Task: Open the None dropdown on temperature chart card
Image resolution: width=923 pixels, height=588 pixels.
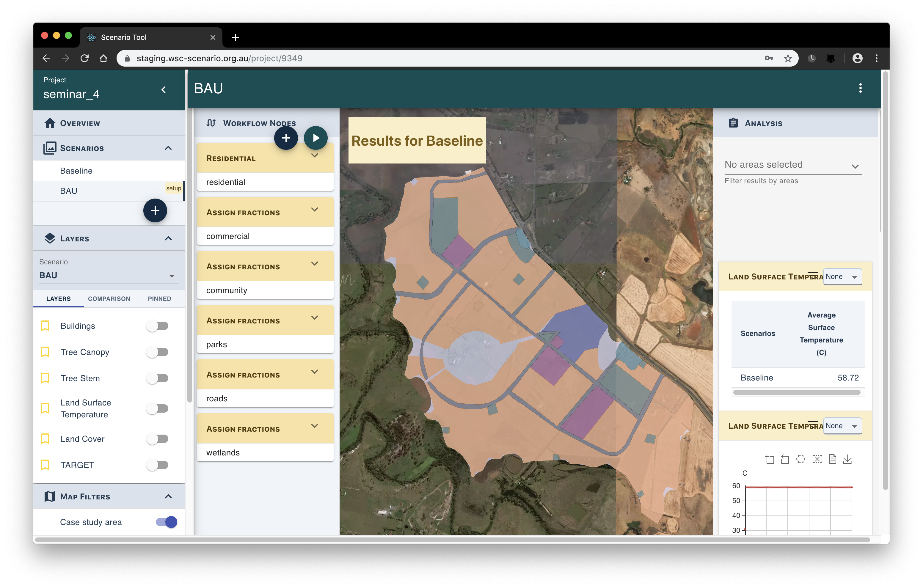Action: (x=842, y=426)
